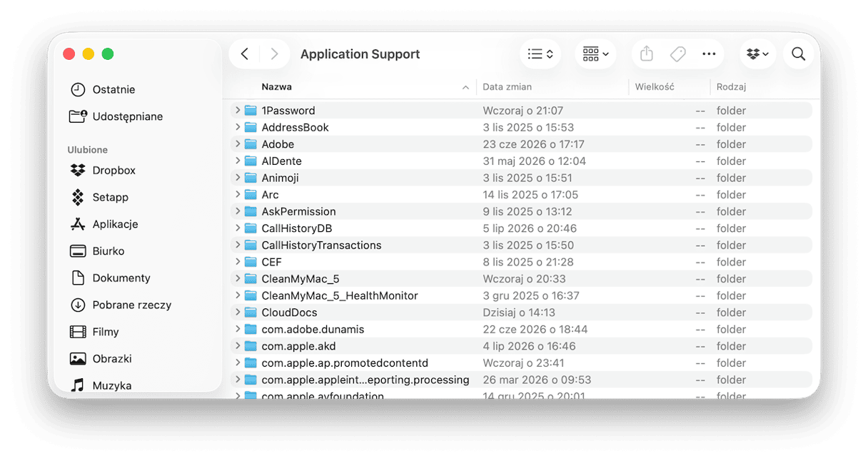Open the More actions ellipsis menu
The width and height of the screenshot is (868, 461).
pyautogui.click(x=709, y=54)
